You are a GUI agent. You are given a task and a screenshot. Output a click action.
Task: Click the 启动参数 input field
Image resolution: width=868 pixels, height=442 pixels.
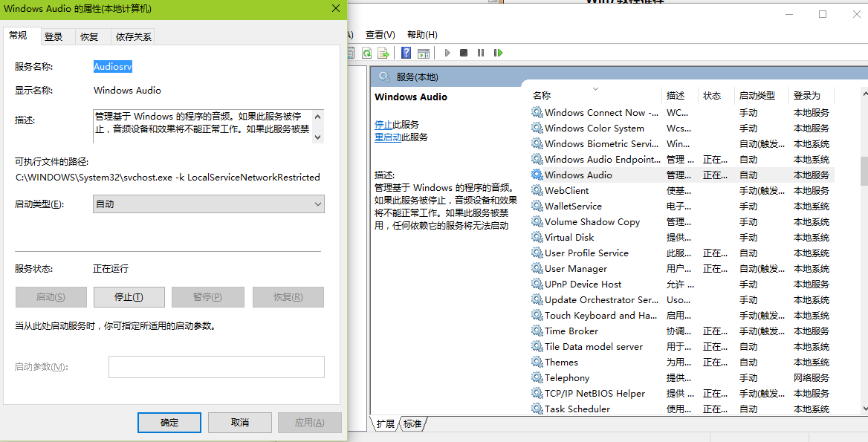(216, 366)
